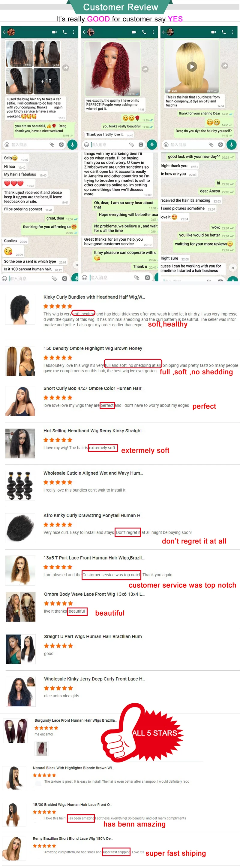Open the 150 Density Ombre Highlight Wig title
The width and height of the screenshot is (240, 868).
pyautogui.click(x=94, y=348)
